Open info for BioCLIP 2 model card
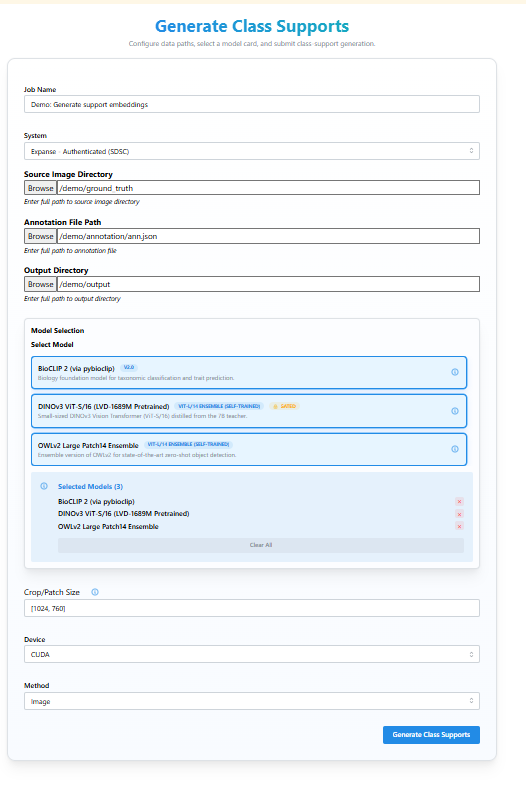Viewport: 526px width, 792px height. 455,372
